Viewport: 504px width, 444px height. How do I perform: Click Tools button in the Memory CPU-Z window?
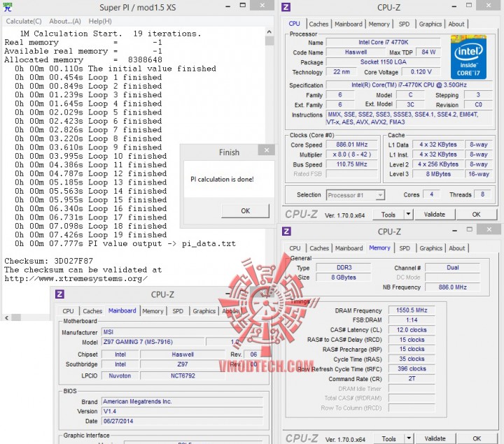pyautogui.click(x=388, y=438)
